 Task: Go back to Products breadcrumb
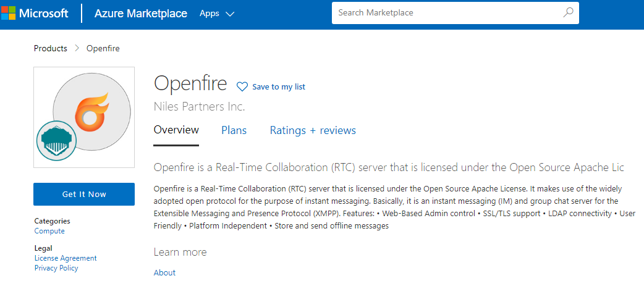[51, 48]
